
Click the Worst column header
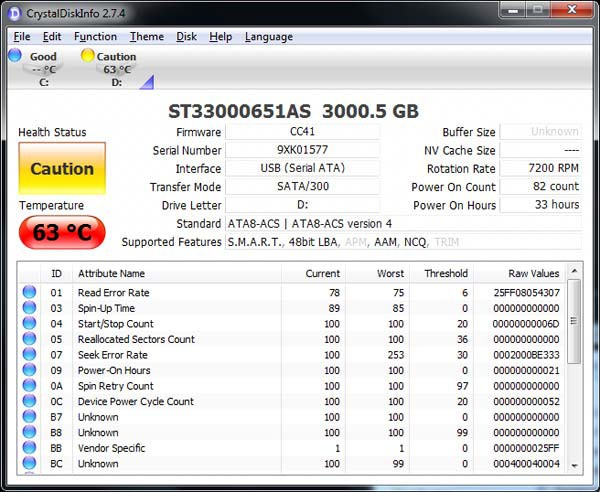(378, 274)
